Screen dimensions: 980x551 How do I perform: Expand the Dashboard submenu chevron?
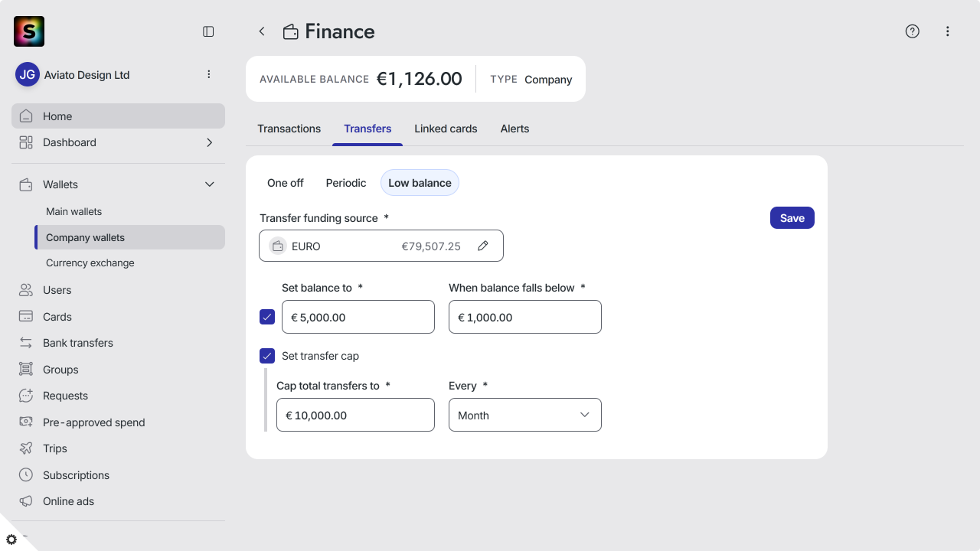(210, 142)
